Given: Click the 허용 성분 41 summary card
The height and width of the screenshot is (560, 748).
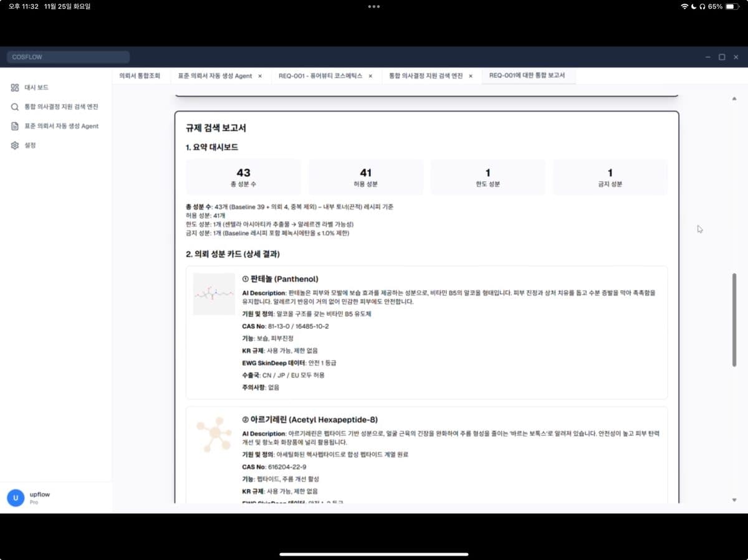Looking at the screenshot, I should [366, 178].
